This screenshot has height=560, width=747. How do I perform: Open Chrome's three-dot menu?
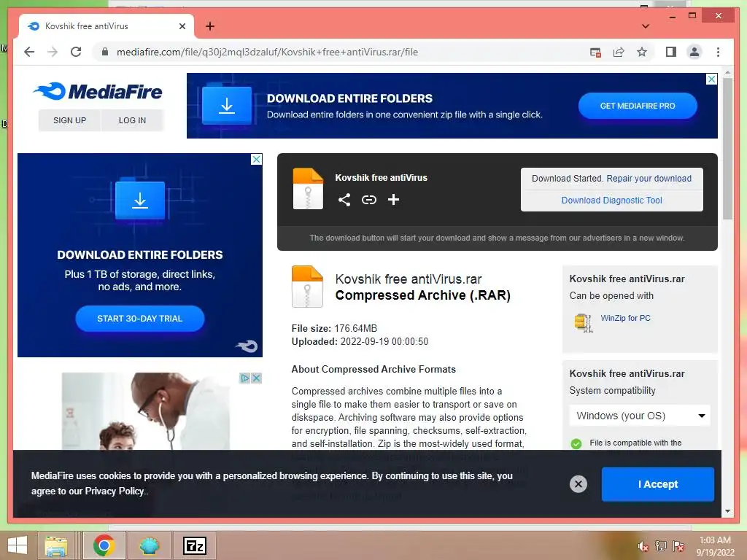718,52
